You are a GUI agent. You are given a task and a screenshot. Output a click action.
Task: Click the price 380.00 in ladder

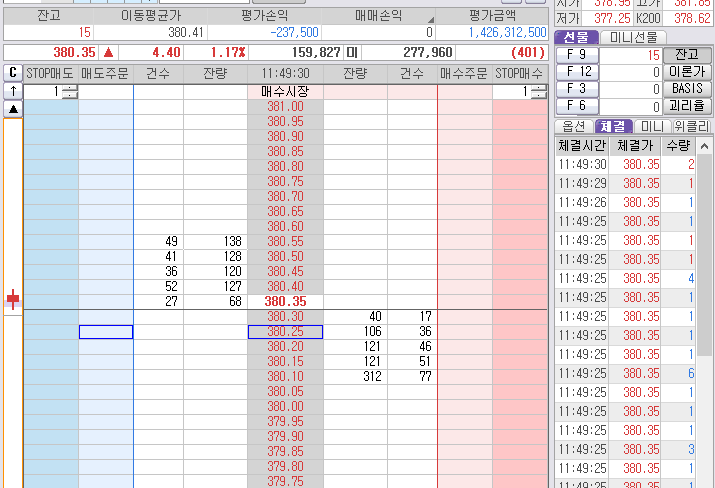(x=285, y=407)
